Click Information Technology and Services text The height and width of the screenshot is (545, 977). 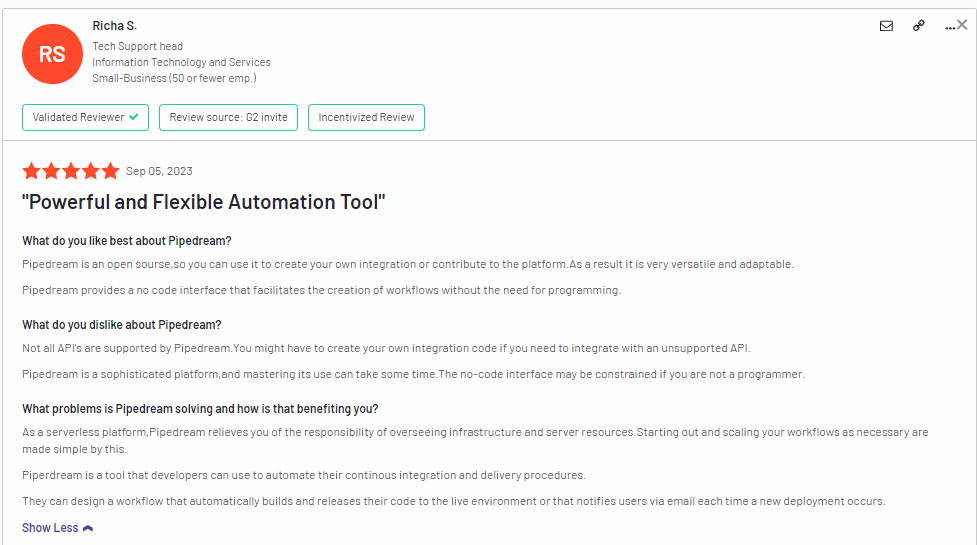181,62
